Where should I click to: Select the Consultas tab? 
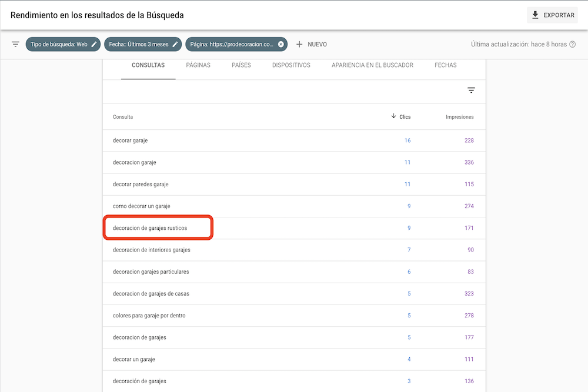[148, 65]
